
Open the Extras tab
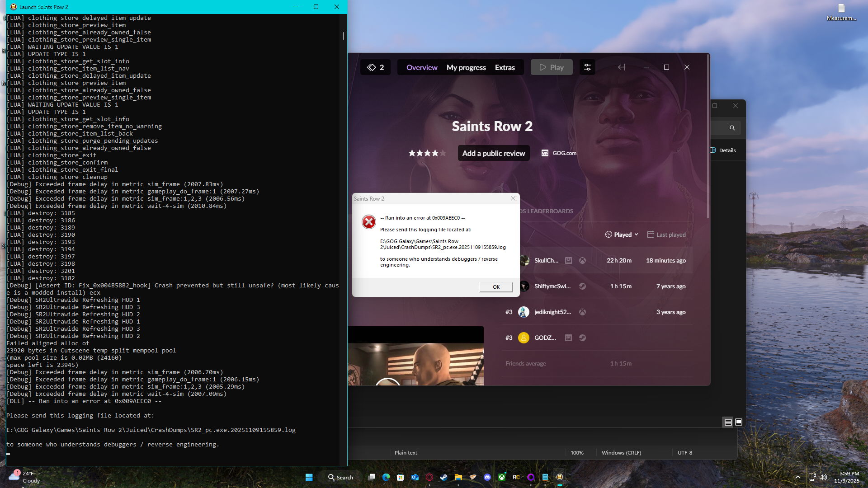coord(505,67)
